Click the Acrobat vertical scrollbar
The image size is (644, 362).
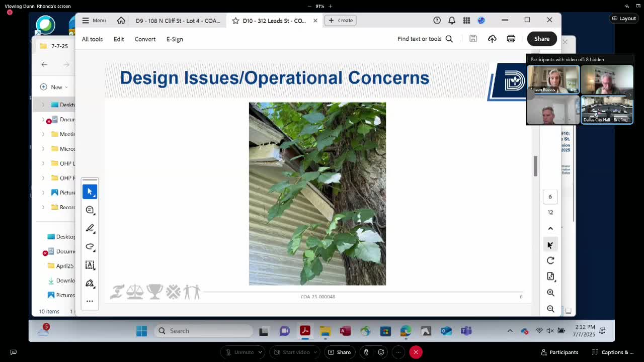(x=536, y=166)
